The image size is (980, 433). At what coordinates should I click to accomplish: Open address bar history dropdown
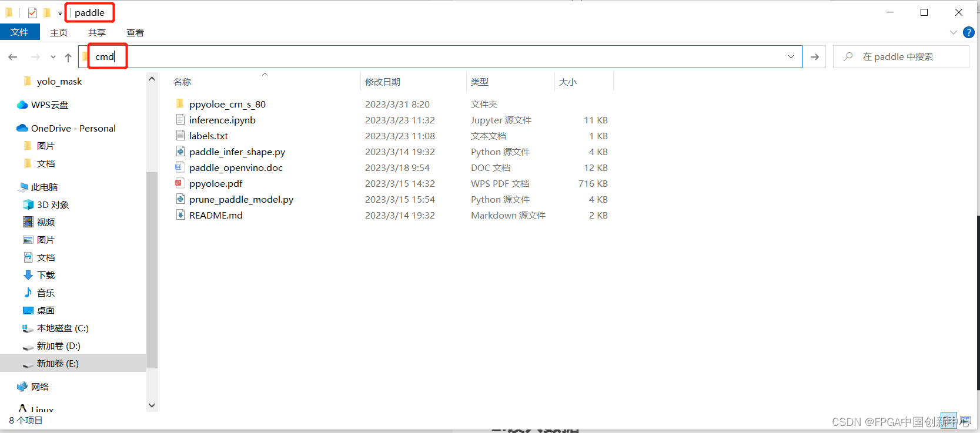791,57
